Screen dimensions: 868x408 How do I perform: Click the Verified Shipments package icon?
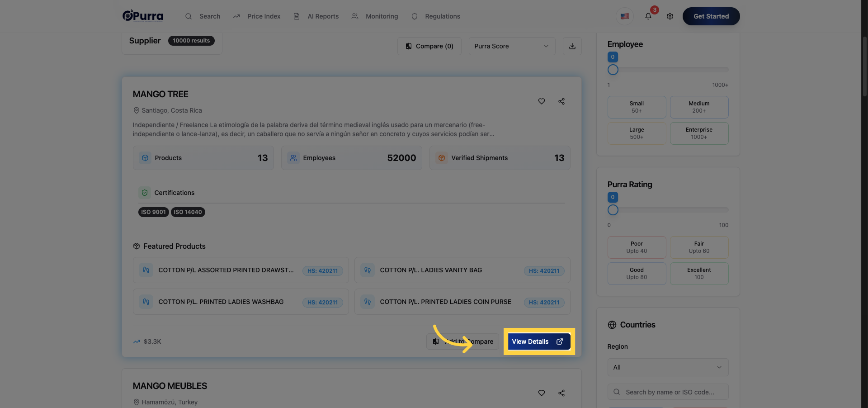click(442, 158)
